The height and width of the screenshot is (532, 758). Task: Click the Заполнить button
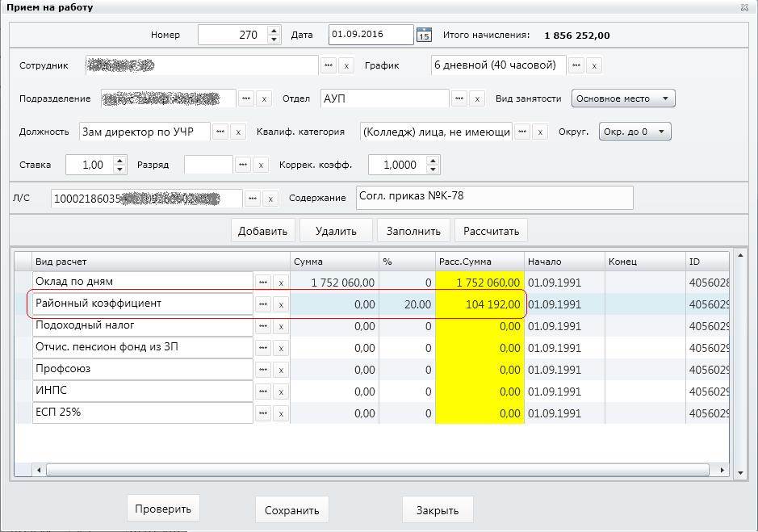(413, 231)
